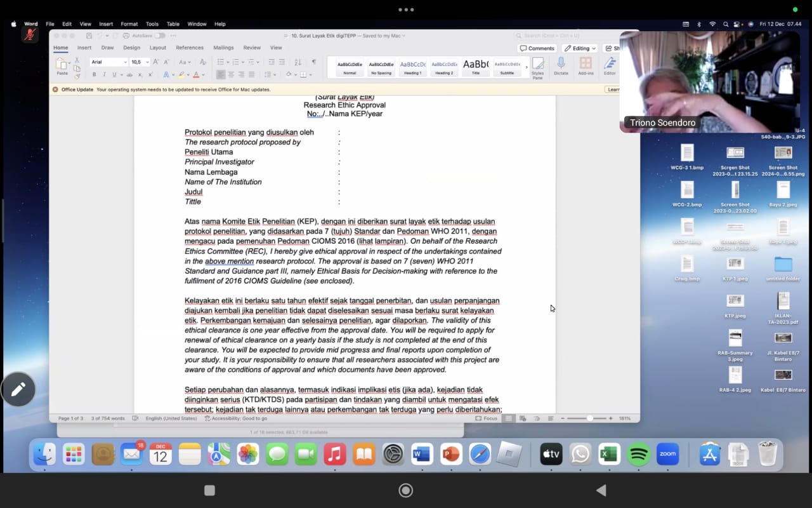Open the Editing mode dropdown

(x=580, y=48)
